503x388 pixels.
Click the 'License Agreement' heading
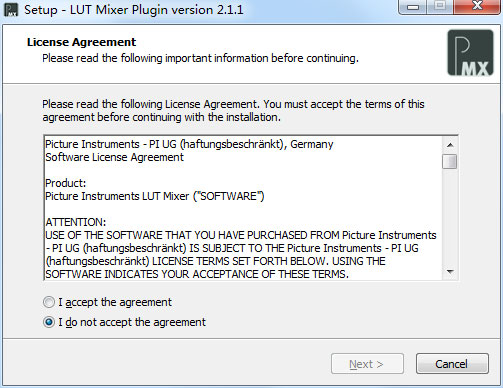(x=81, y=42)
